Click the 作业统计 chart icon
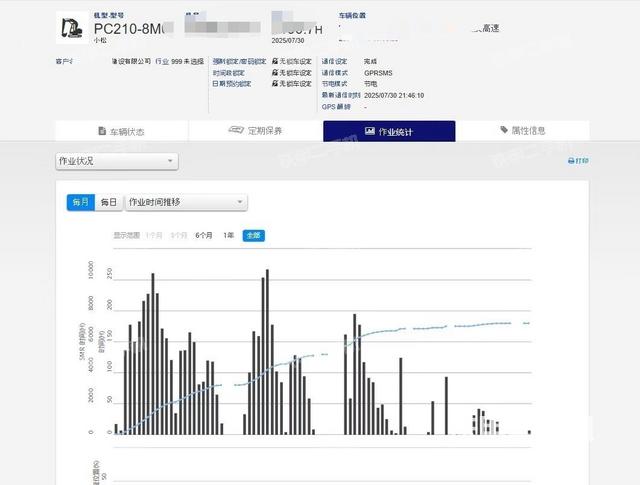Screen dimensions: 640x485 [x=370, y=132]
